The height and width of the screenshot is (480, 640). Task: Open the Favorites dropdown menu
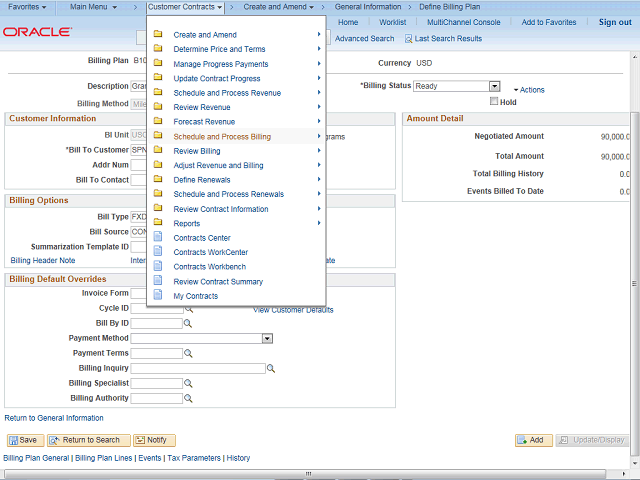click(27, 7)
